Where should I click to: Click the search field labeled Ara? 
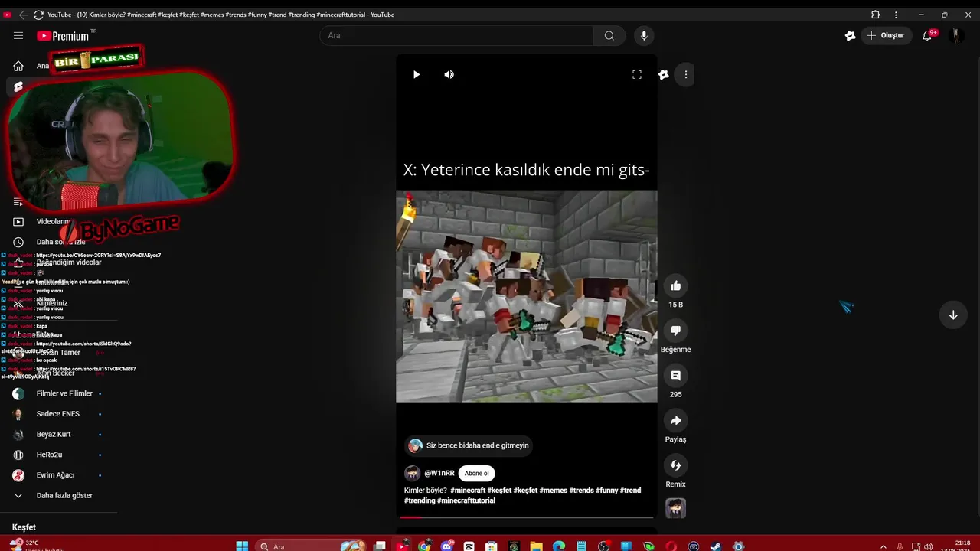456,35
